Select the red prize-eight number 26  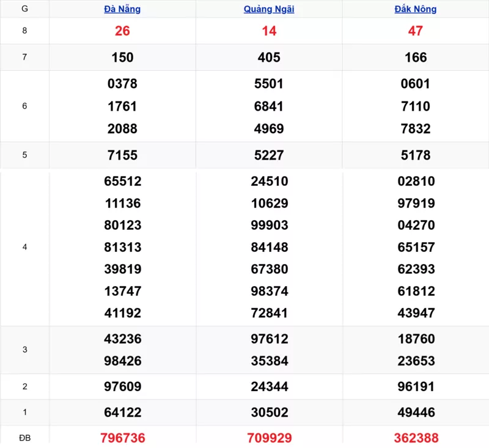[122, 31]
